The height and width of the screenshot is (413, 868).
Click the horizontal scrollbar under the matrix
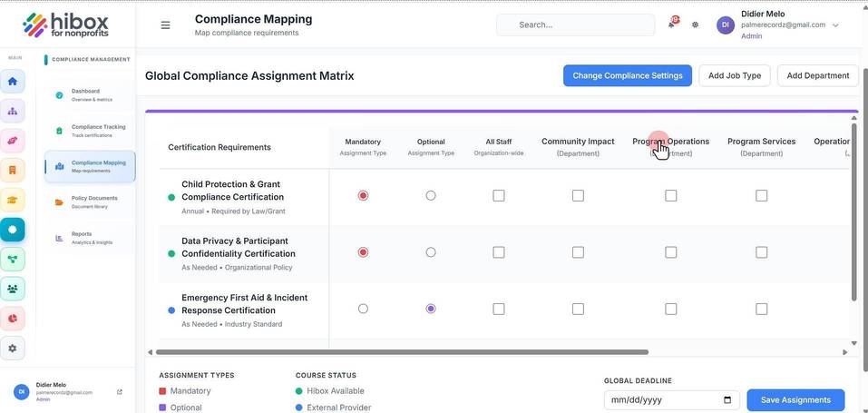pos(402,352)
